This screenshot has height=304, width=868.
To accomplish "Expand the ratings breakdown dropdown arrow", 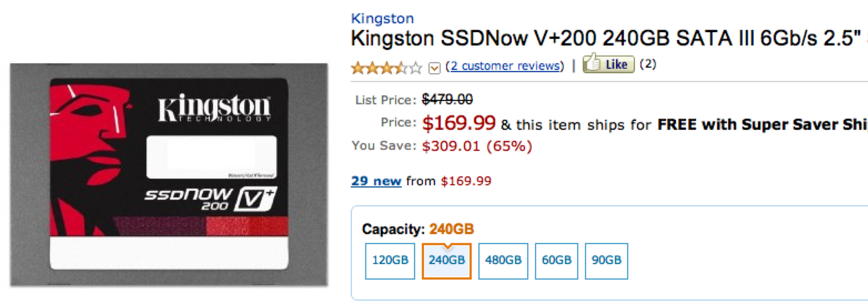I will tap(435, 68).
